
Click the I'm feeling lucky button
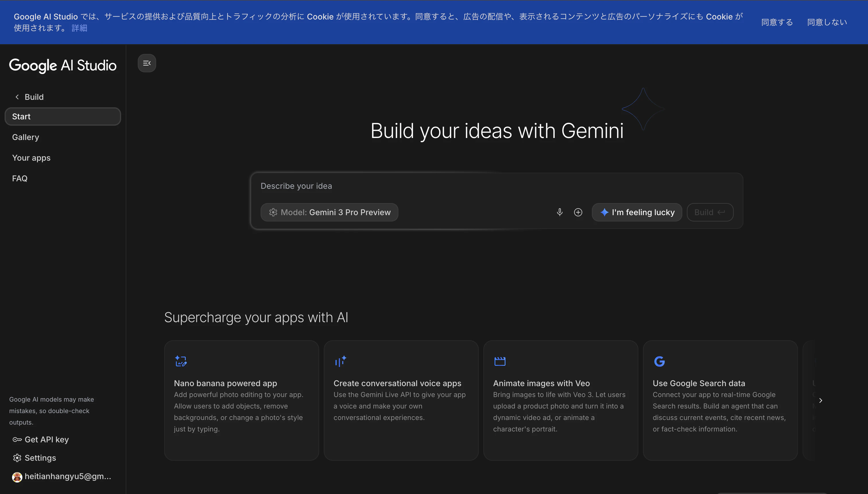(x=637, y=212)
